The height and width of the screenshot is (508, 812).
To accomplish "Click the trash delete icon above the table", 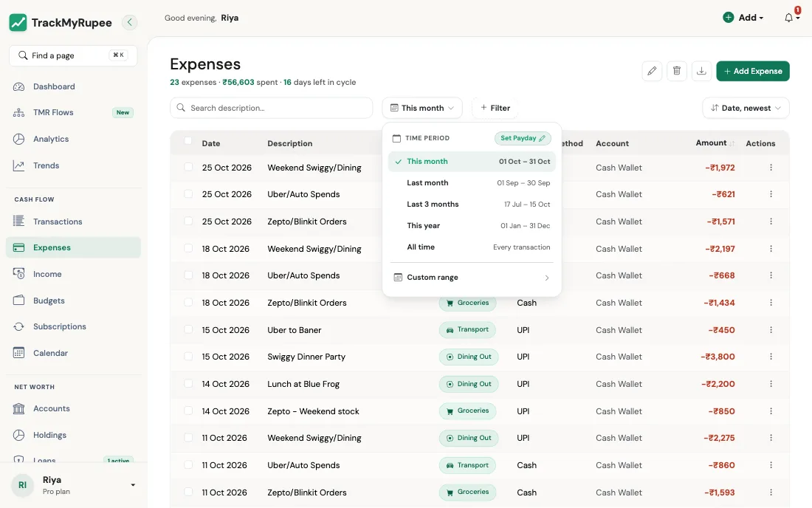I will 677,71.
